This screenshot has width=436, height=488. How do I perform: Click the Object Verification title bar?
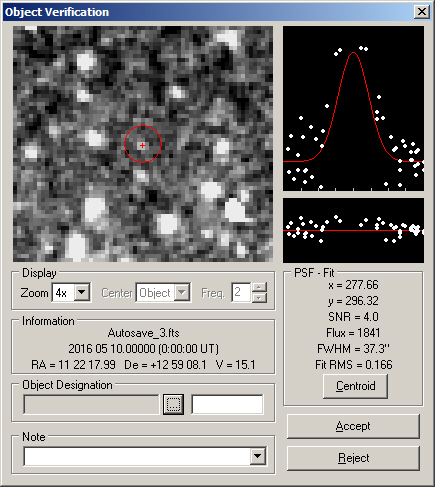[x=208, y=12]
